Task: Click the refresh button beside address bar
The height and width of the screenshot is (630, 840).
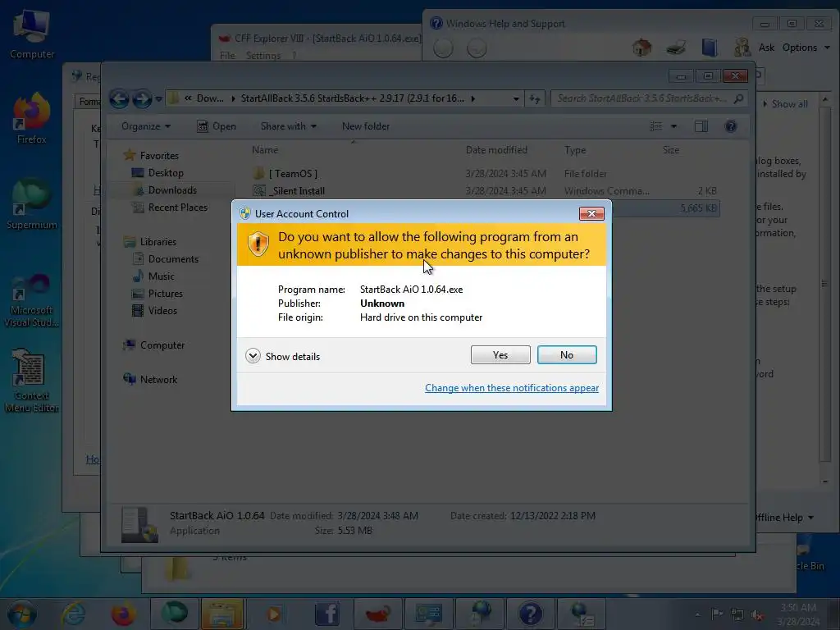Action: pyautogui.click(x=534, y=98)
